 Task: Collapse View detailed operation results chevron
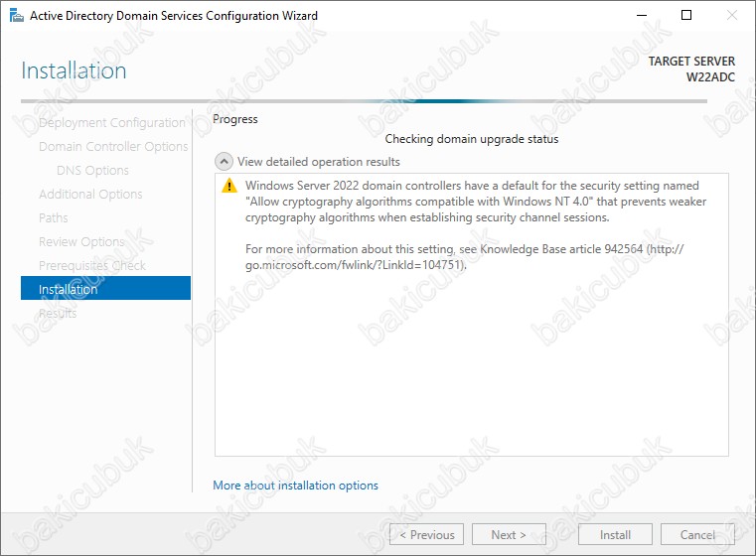(x=224, y=162)
